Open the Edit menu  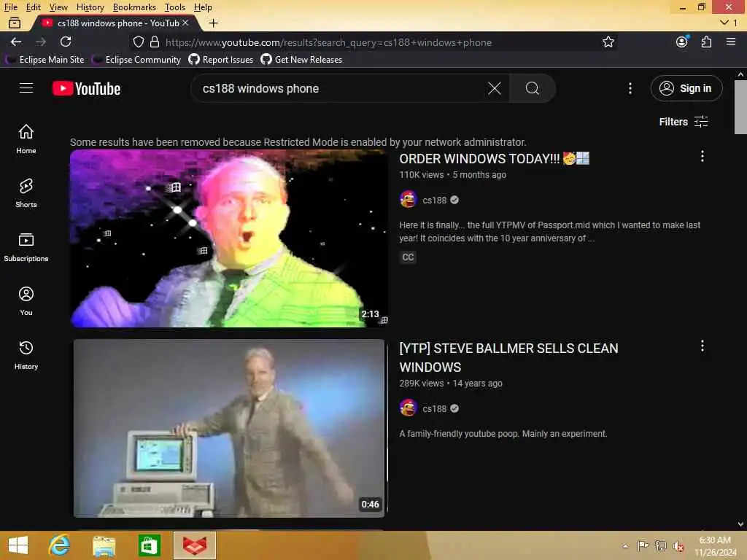click(33, 7)
